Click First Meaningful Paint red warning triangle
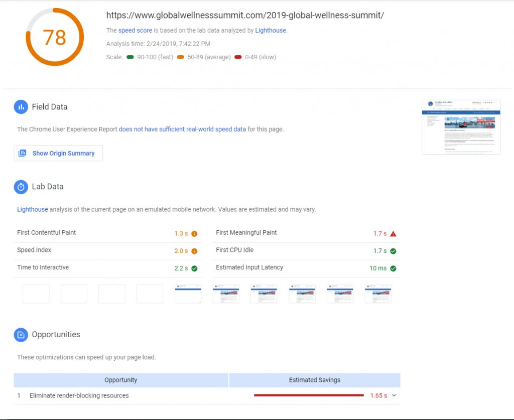This screenshot has width=514, height=420. click(393, 234)
